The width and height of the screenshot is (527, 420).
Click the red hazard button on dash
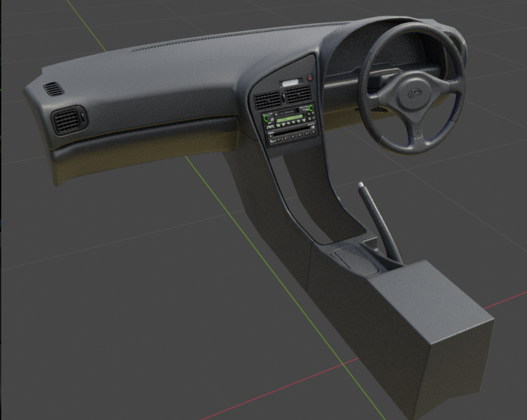[x=310, y=77]
